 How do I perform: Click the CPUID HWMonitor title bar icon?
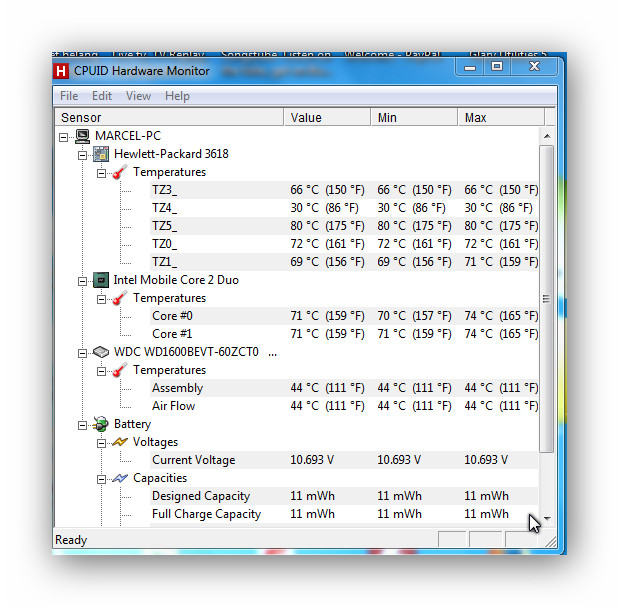tap(63, 71)
